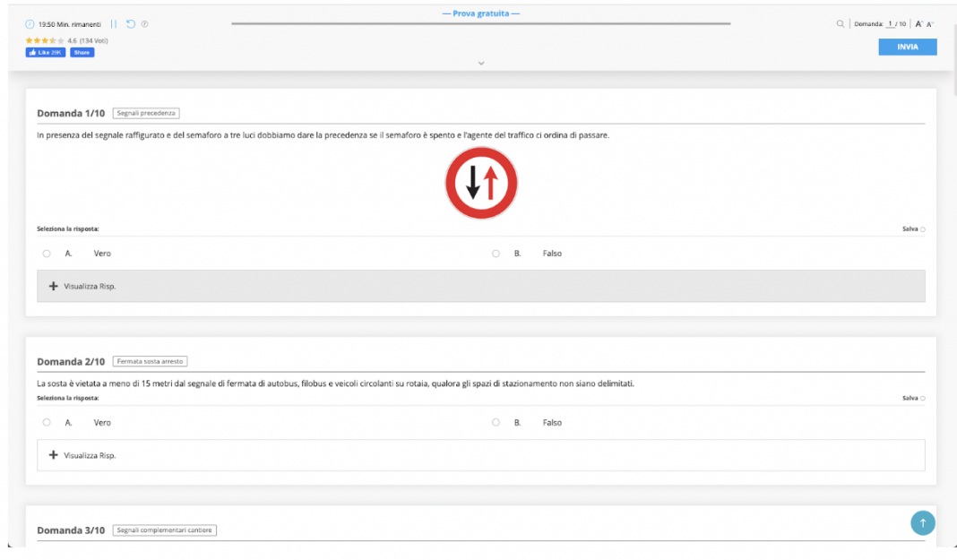Expand Visualizza Risp. for Domanda 2
The width and height of the screenshot is (957, 560).
click(x=90, y=455)
